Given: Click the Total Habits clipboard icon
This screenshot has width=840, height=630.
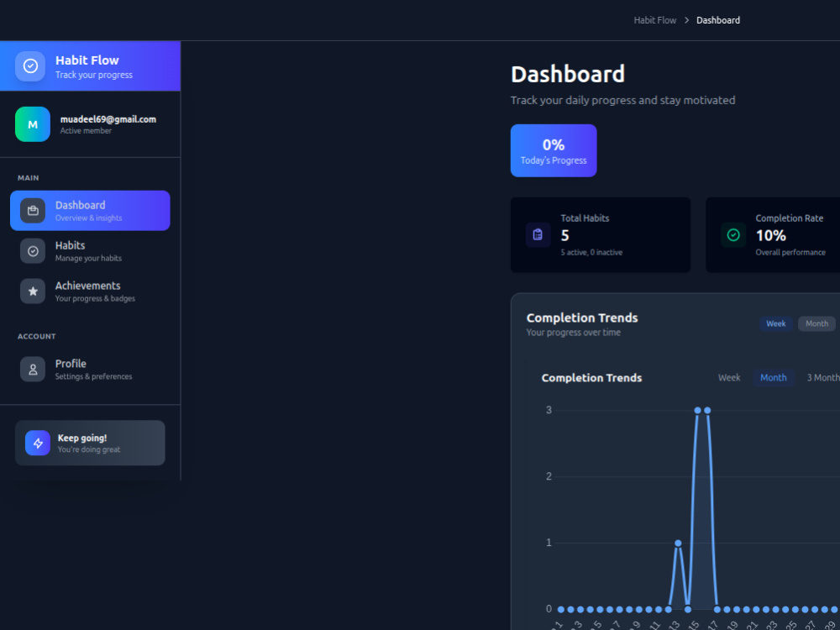Looking at the screenshot, I should coord(538,234).
